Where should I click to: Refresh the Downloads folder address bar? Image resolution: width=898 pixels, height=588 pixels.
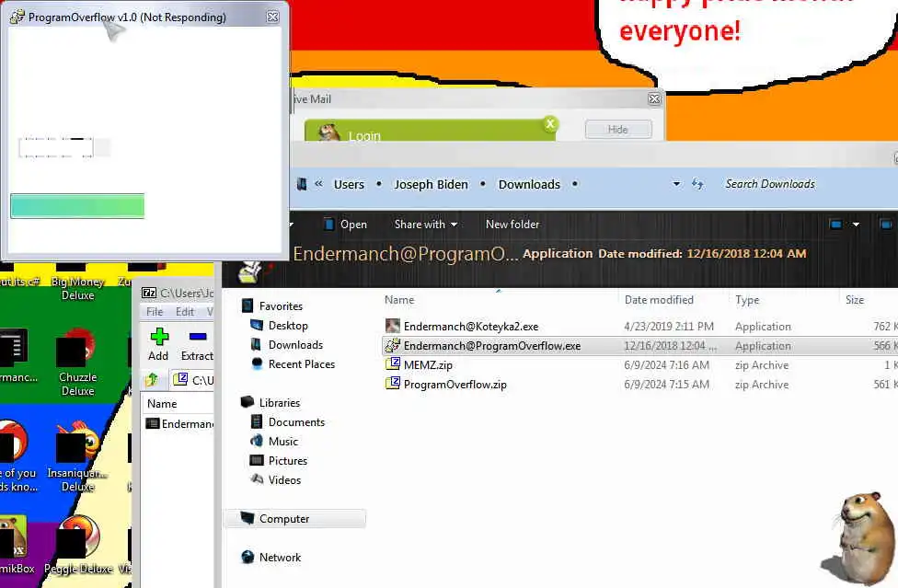pos(697,184)
